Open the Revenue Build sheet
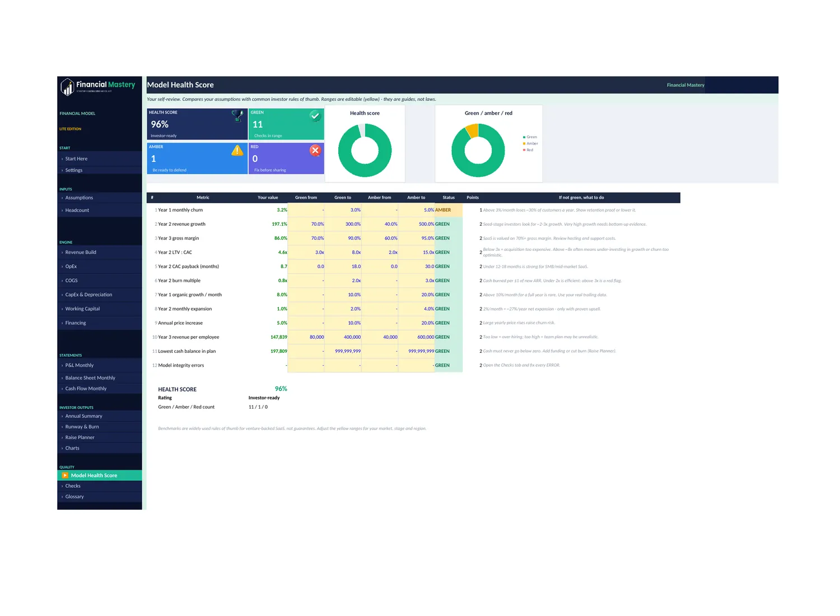 tap(100, 253)
